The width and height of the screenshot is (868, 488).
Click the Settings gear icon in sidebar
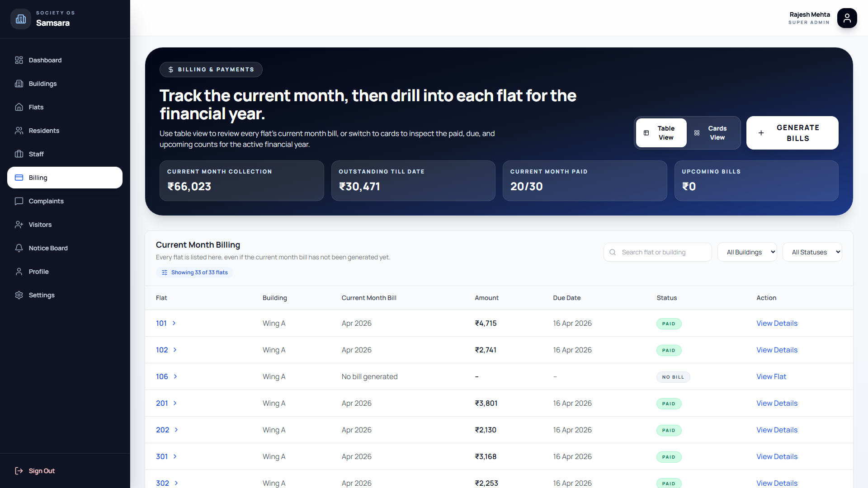19,295
